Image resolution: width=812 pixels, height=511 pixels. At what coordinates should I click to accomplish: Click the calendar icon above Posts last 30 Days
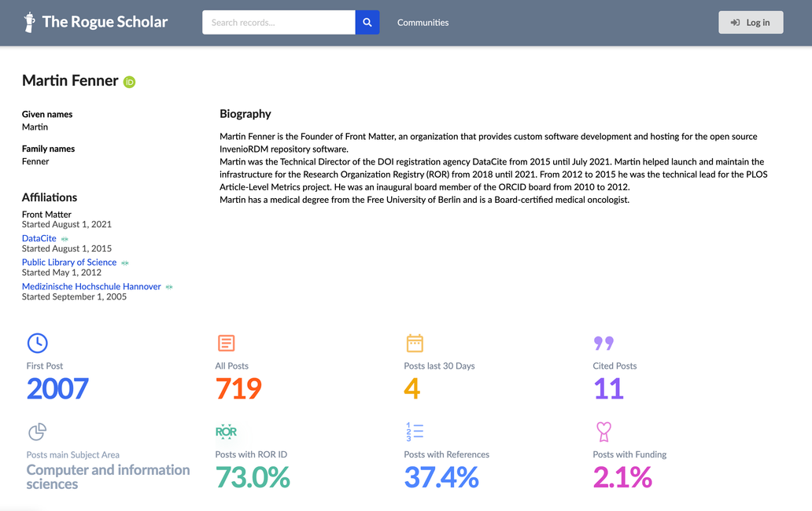(x=415, y=343)
